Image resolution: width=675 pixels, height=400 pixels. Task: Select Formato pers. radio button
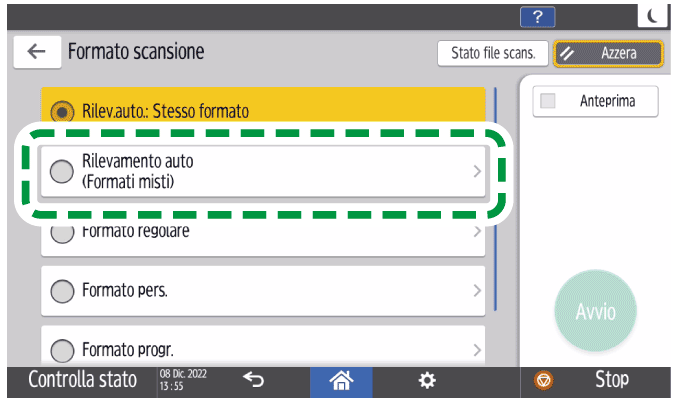click(62, 291)
